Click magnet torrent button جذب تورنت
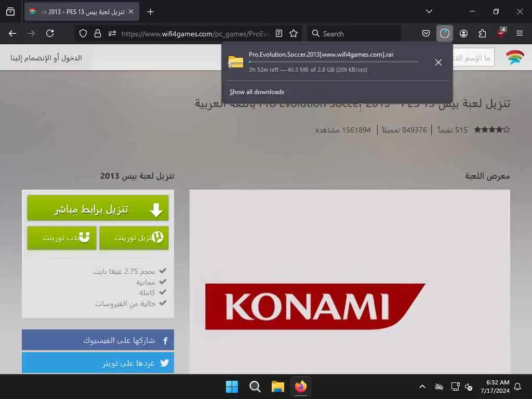The width and height of the screenshot is (532, 399). point(62,238)
